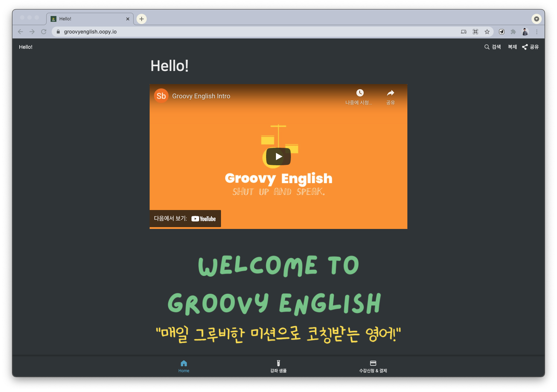Click the 공유 share icon in page header
This screenshot has width=557, height=392.
(x=525, y=47)
